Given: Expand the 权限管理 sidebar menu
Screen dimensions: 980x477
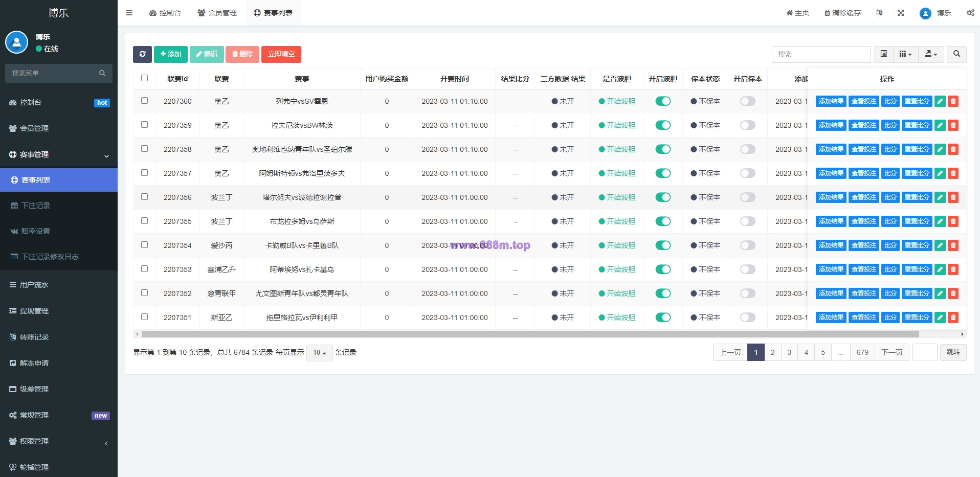Looking at the screenshot, I should (x=59, y=441).
